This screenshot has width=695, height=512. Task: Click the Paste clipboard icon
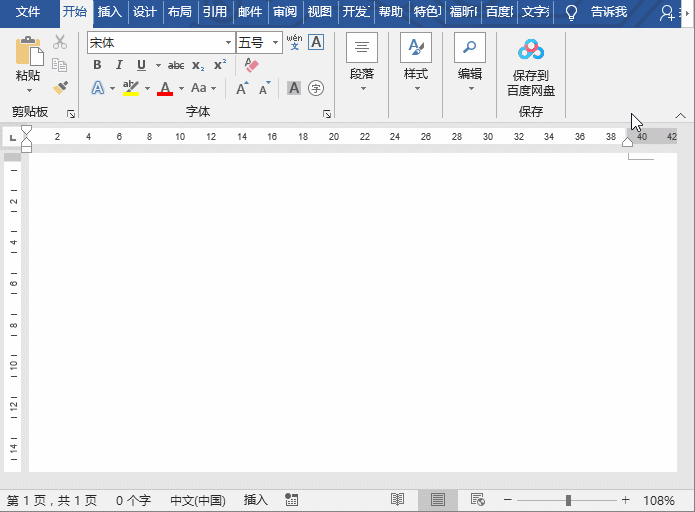[29, 51]
